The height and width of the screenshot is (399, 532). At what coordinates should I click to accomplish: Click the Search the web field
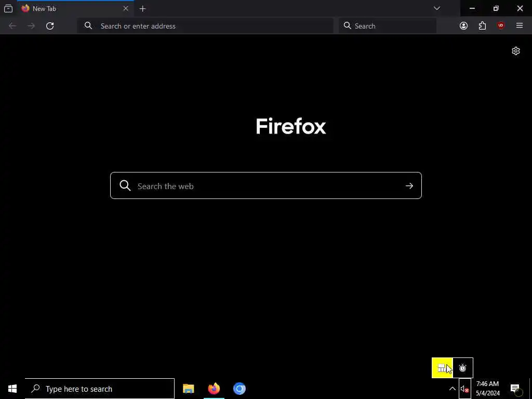(265, 185)
